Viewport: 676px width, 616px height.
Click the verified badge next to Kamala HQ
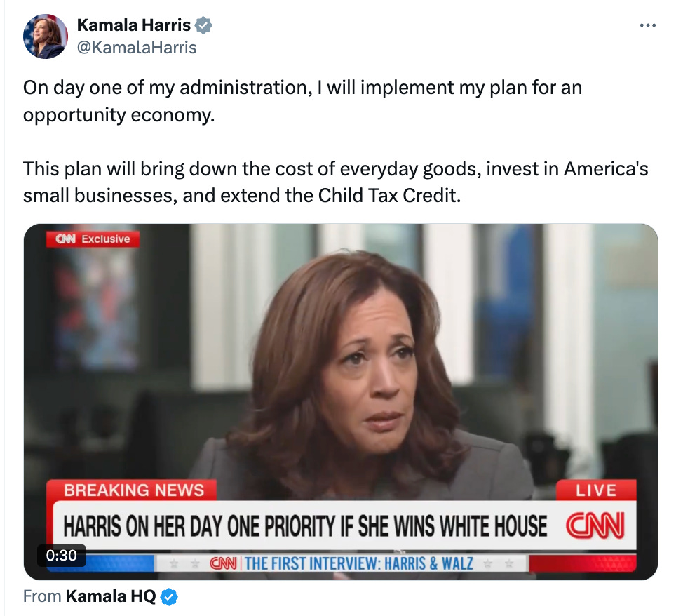point(169,597)
